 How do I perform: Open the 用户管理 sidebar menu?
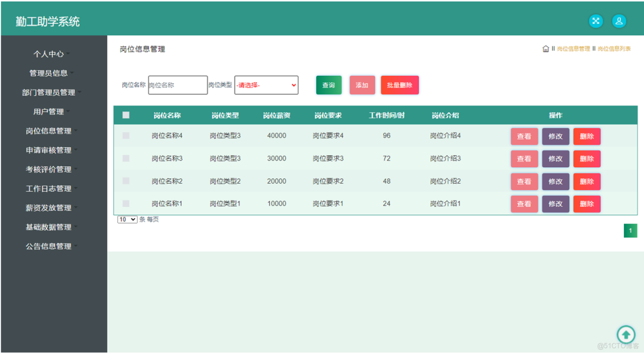(48, 112)
